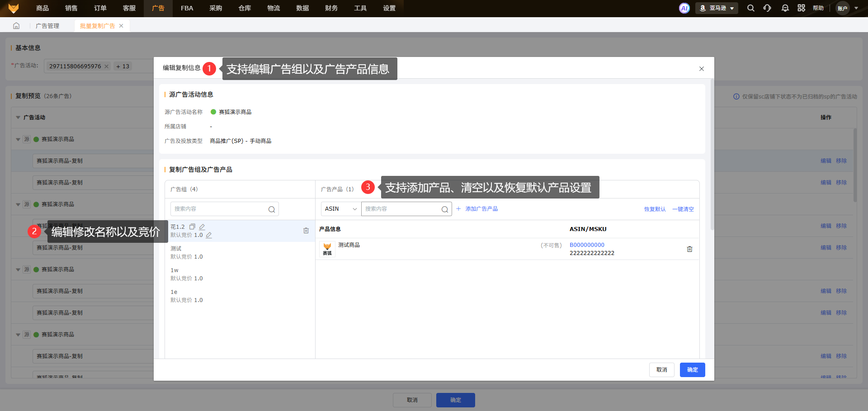Go to the home icon tab
The width and height of the screenshot is (868, 411).
(x=16, y=26)
